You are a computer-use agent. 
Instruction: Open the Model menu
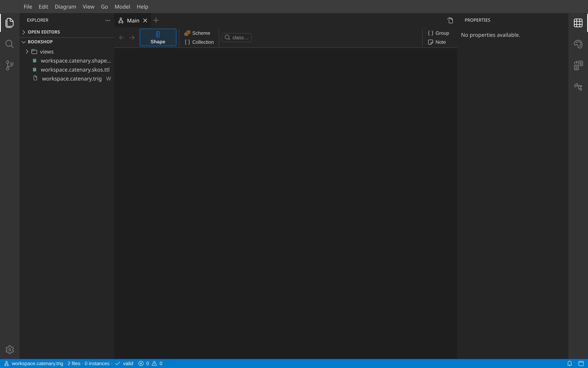click(122, 7)
